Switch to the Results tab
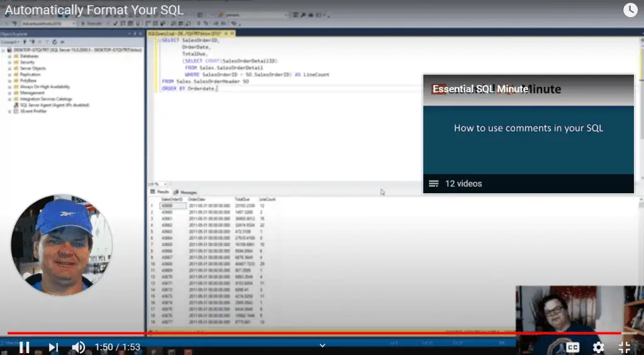 [160, 192]
